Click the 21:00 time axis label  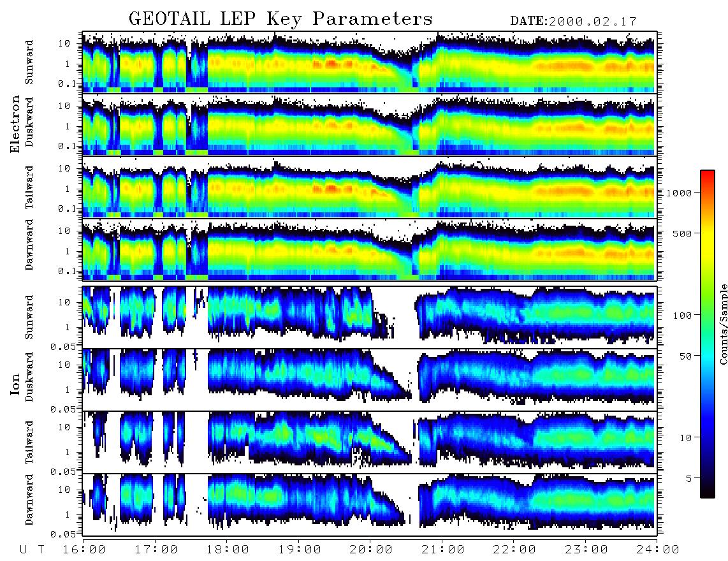click(x=443, y=550)
